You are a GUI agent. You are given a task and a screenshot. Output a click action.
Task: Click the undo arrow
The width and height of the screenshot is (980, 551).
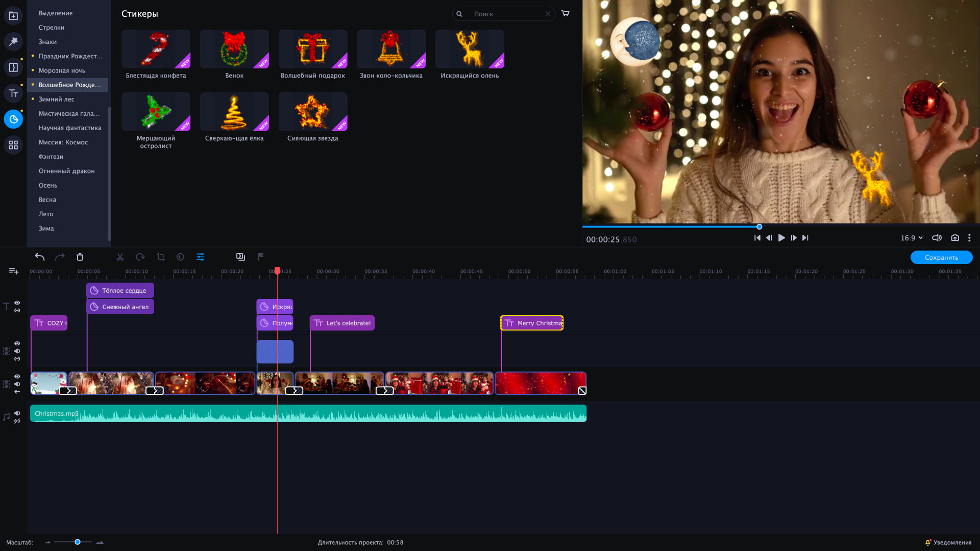pyautogui.click(x=39, y=257)
